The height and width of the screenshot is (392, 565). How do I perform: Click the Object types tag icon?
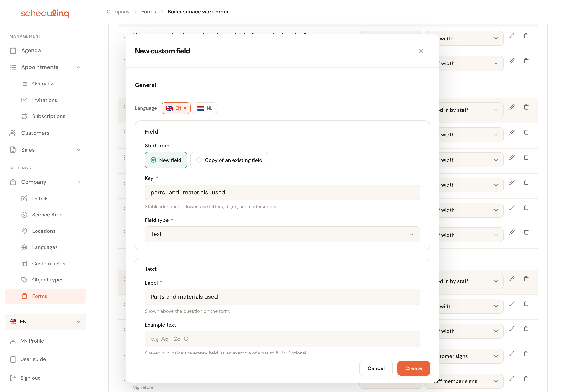[x=24, y=280]
